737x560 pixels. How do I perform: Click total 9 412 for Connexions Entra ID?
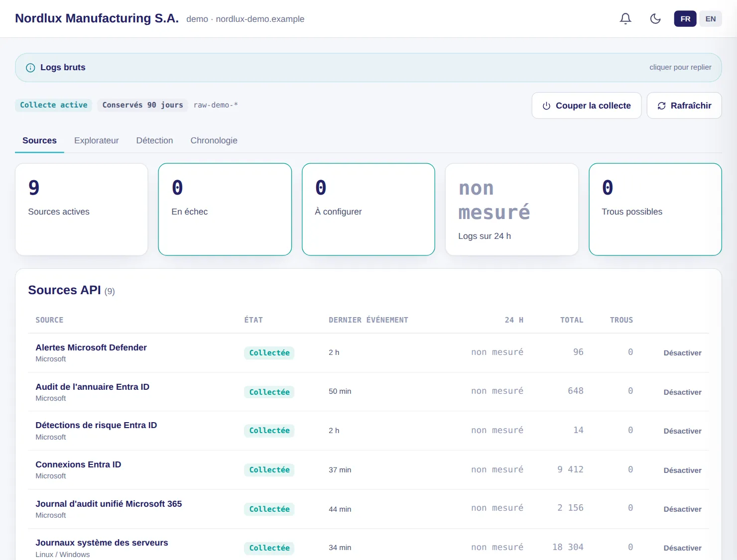tap(571, 469)
